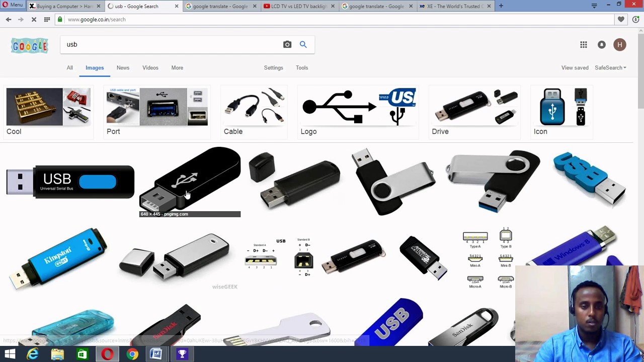
Task: Add page to Opera bookmarks heart
Action: [621, 19]
